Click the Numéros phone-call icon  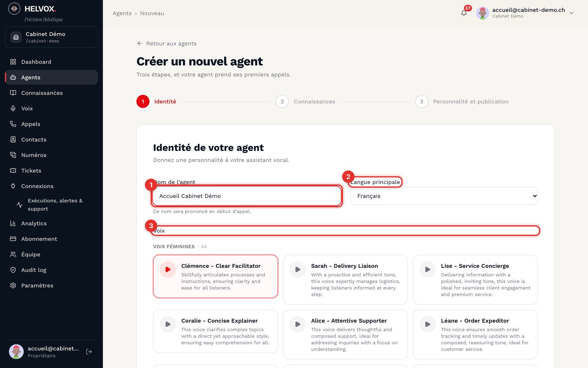pos(13,155)
